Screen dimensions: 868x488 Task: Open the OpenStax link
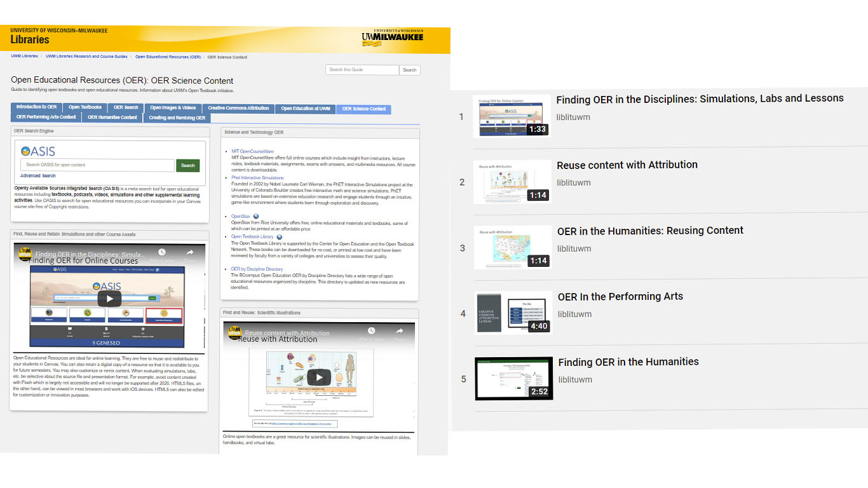241,217
